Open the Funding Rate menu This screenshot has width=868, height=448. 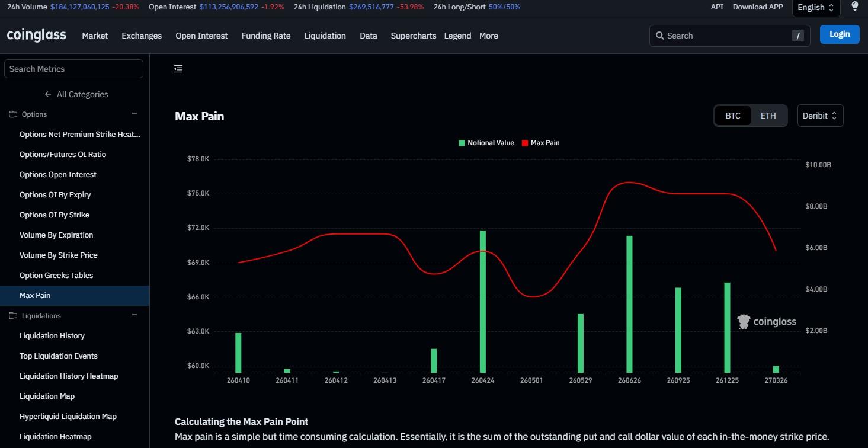click(x=265, y=36)
